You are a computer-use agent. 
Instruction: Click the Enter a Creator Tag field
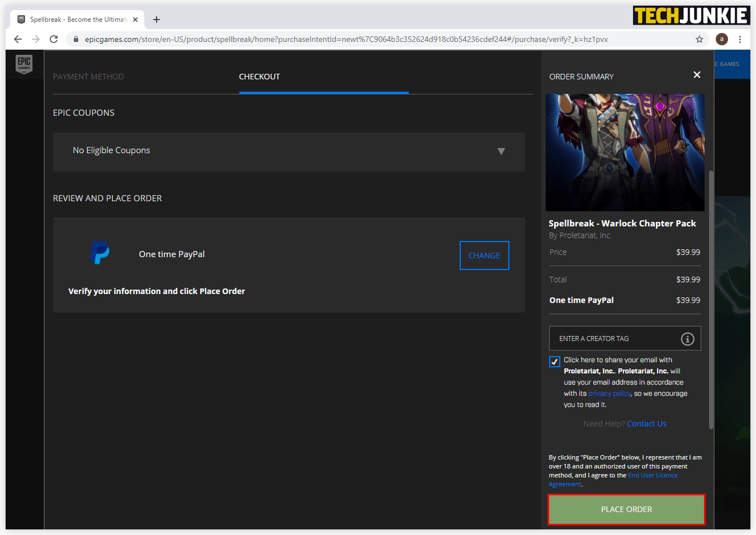(615, 339)
